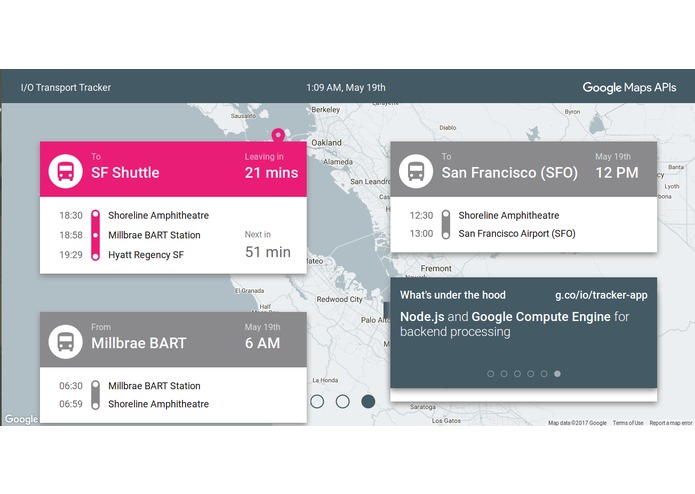The image size is (695, 494).
Task: Select the second large map carousel dot
Action: (343, 401)
